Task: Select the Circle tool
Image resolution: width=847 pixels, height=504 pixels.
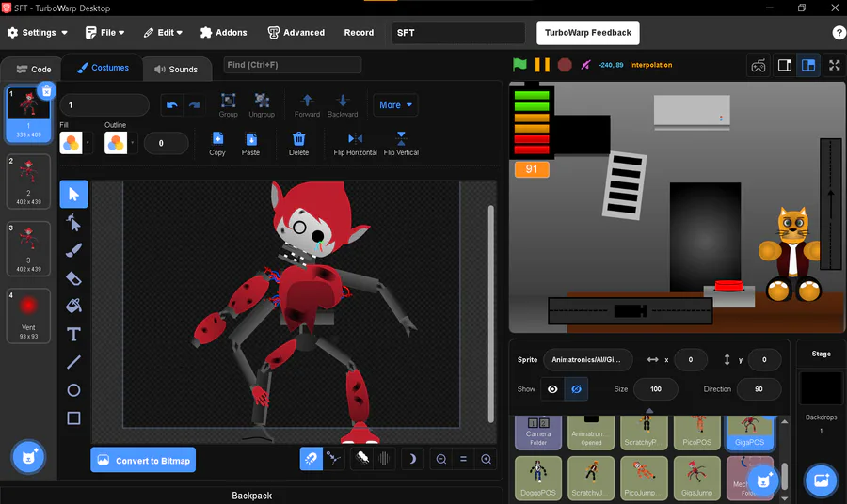Action: 73,390
